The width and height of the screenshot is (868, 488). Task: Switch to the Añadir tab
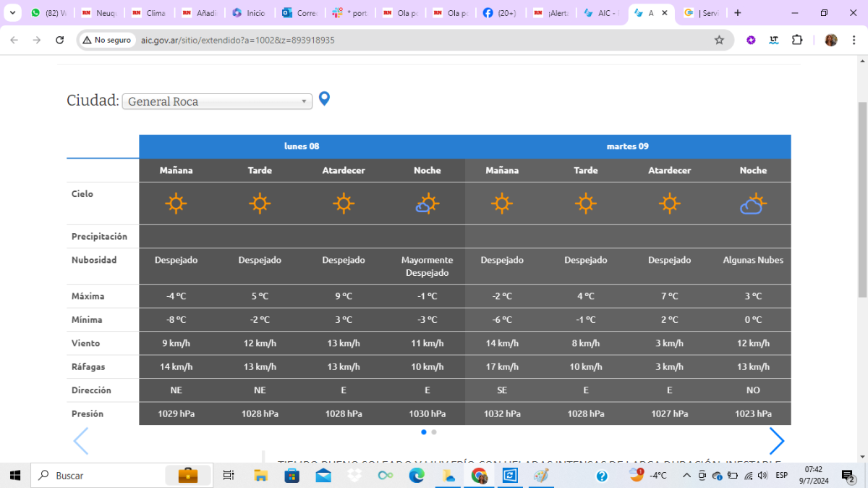click(199, 12)
